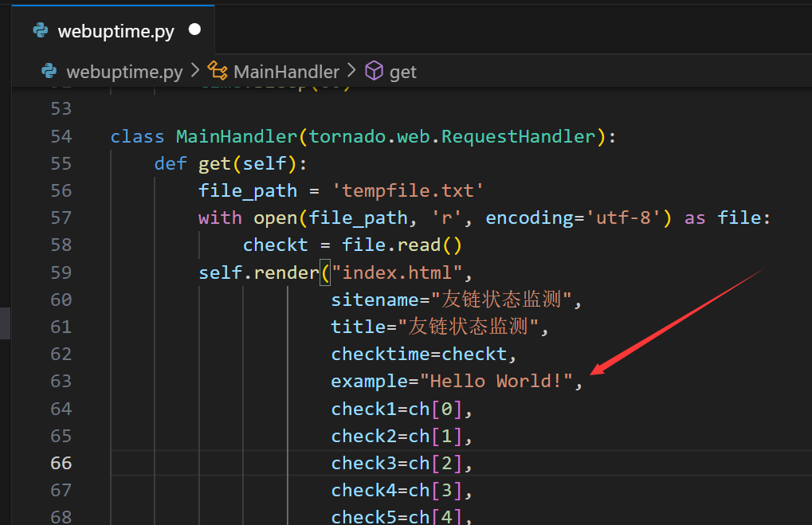Open the MainHandler breadcrumb symbol list
The image size is (812, 525).
[286, 72]
